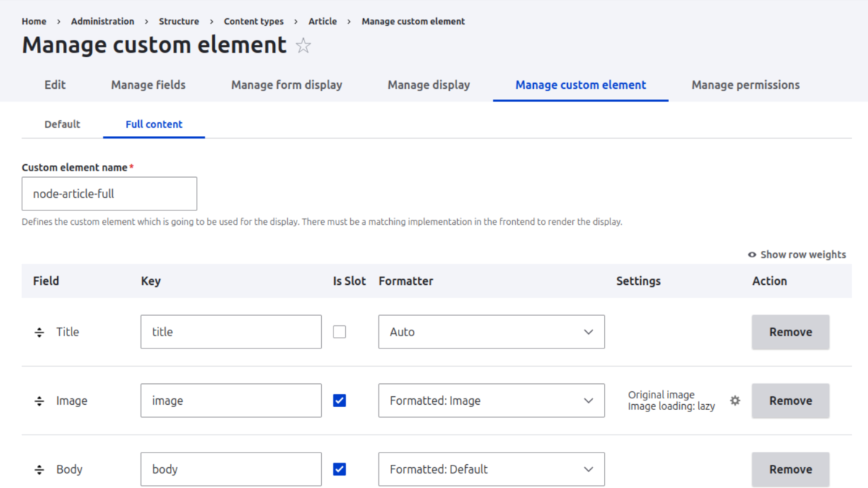Click the drag handle beside Image field
The image size is (868, 488).
(x=38, y=400)
